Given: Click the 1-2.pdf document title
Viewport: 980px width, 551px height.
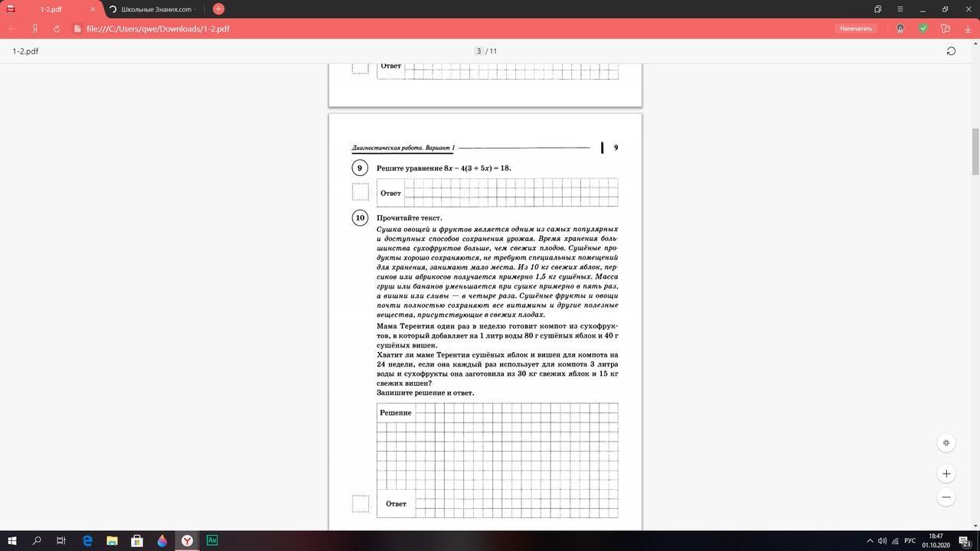Looking at the screenshot, I should 25,51.
